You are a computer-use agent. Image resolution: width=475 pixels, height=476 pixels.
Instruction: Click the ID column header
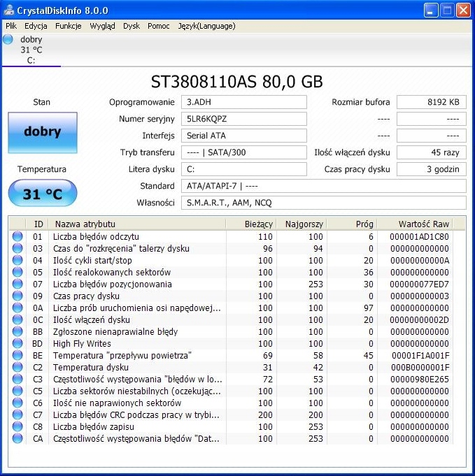[x=38, y=224]
